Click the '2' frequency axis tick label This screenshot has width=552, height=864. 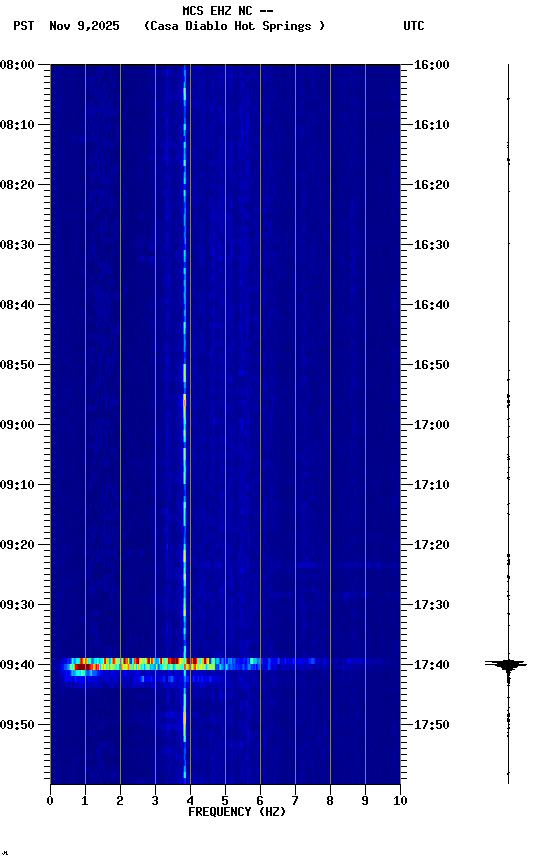click(120, 801)
